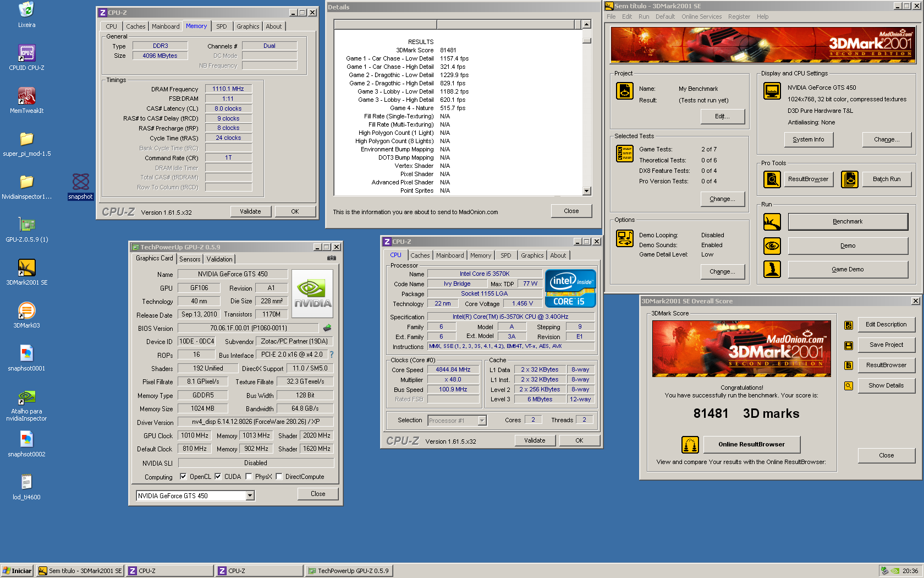Click the ResultBrowser magnifier icon in Pro Tools
Image resolution: width=924 pixels, height=578 pixels.
772,179
